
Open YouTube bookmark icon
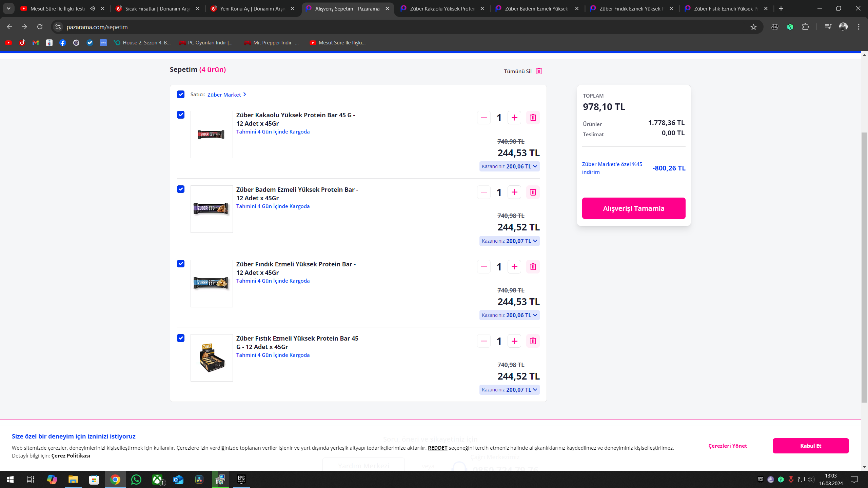(8, 43)
